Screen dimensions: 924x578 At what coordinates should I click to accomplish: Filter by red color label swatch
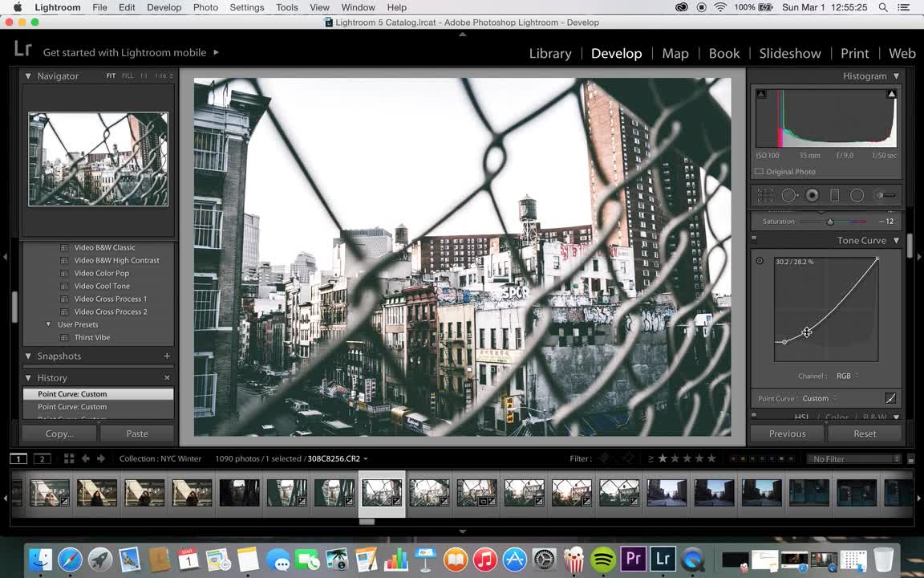(733, 459)
